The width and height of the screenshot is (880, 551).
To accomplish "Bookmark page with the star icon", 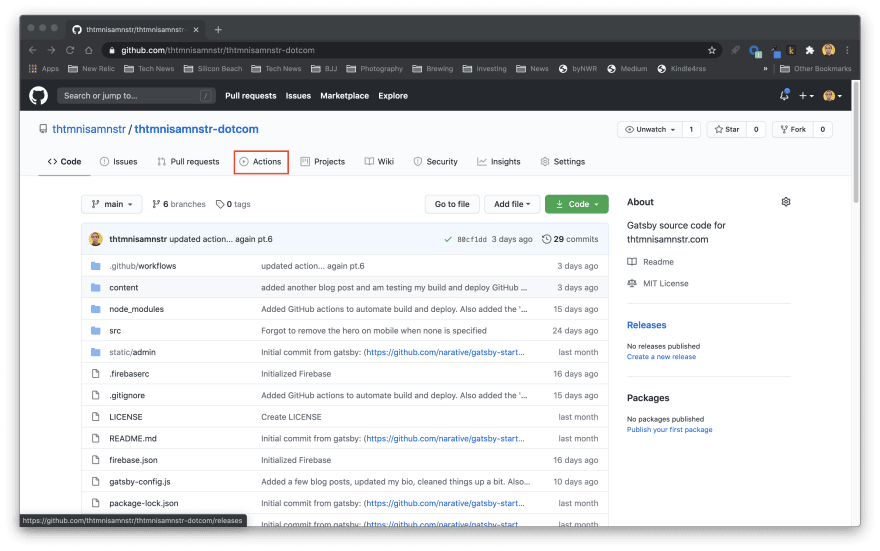I will (712, 50).
